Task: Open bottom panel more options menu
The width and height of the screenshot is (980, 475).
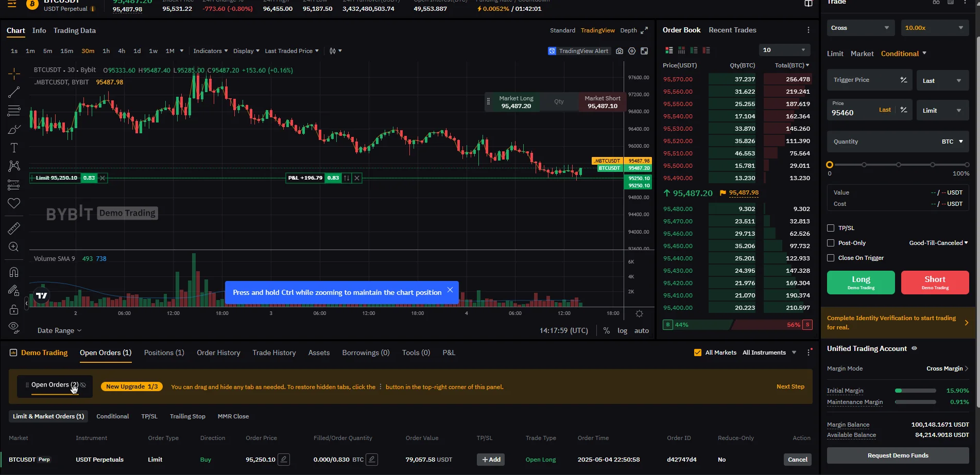Action: pyautogui.click(x=809, y=353)
